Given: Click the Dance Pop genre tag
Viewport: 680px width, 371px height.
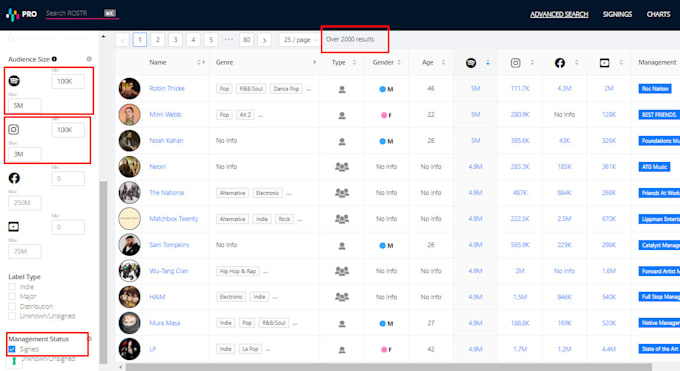Looking at the screenshot, I should click(x=286, y=89).
